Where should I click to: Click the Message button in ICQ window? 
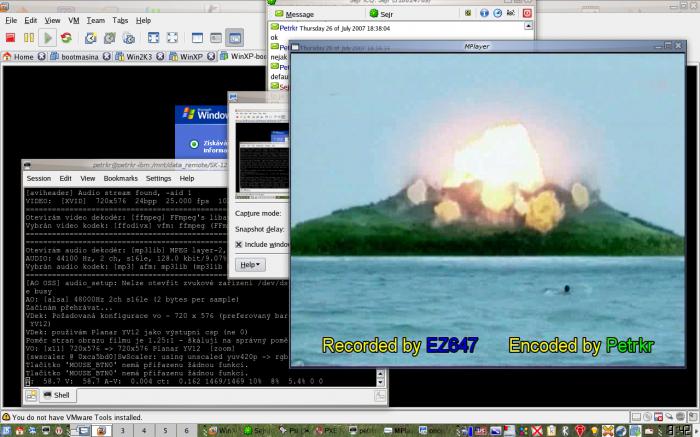(x=294, y=14)
